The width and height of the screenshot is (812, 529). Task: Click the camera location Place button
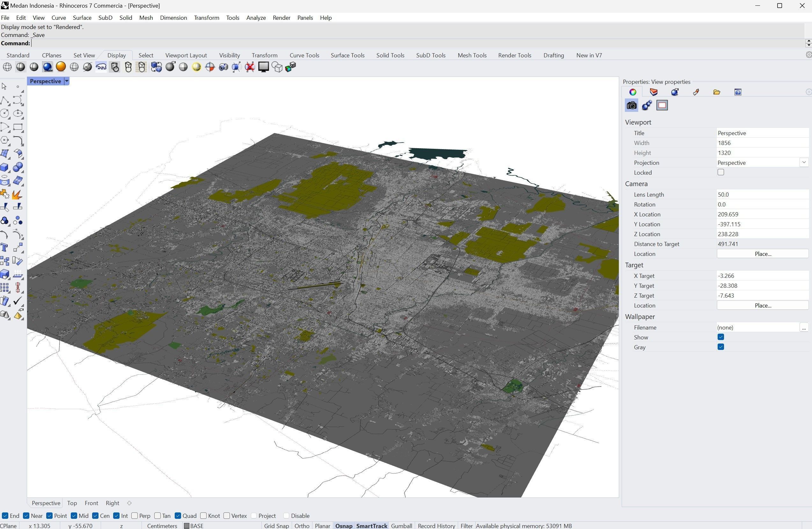click(763, 254)
